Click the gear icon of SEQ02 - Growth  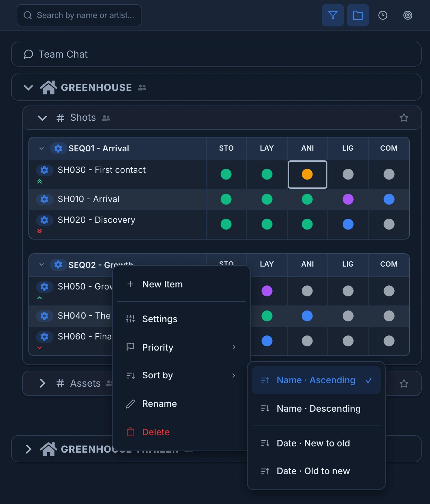click(58, 265)
